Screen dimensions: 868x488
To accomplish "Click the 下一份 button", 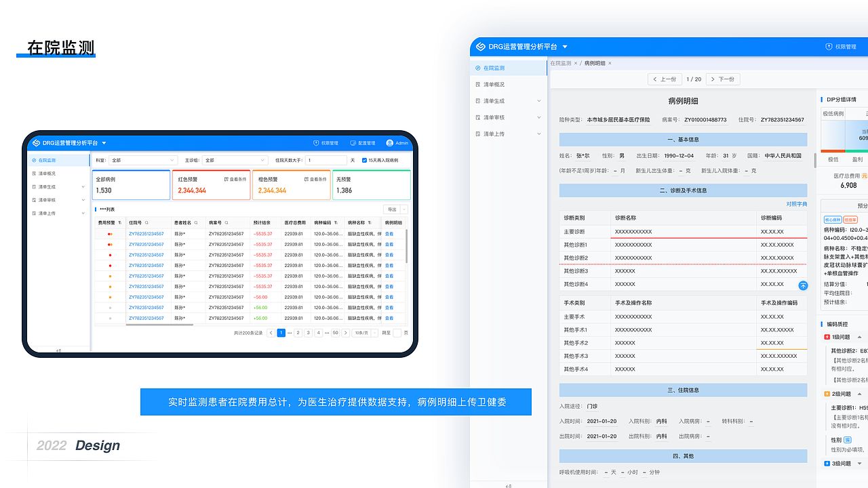I will point(723,79).
